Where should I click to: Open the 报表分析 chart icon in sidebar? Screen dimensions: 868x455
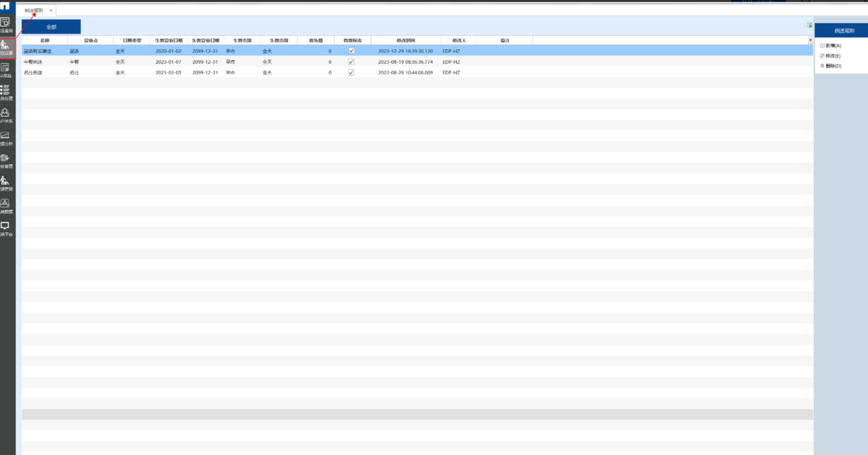pyautogui.click(x=5, y=137)
